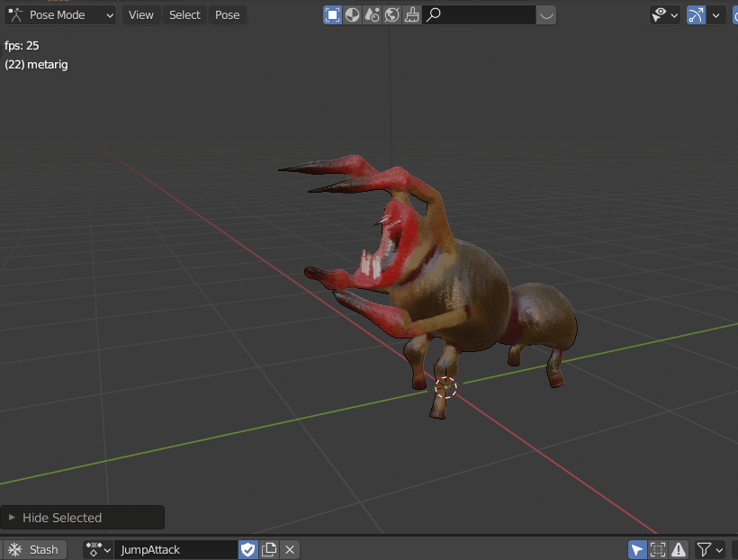Toggle only show selected arrow filter
Image resolution: width=738 pixels, height=560 pixels.
(637, 549)
